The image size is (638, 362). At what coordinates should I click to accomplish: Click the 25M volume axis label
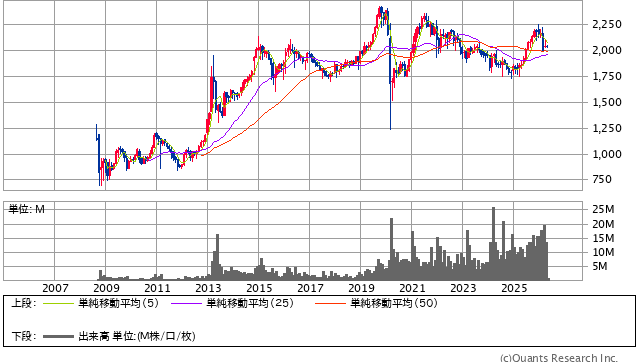(x=603, y=209)
